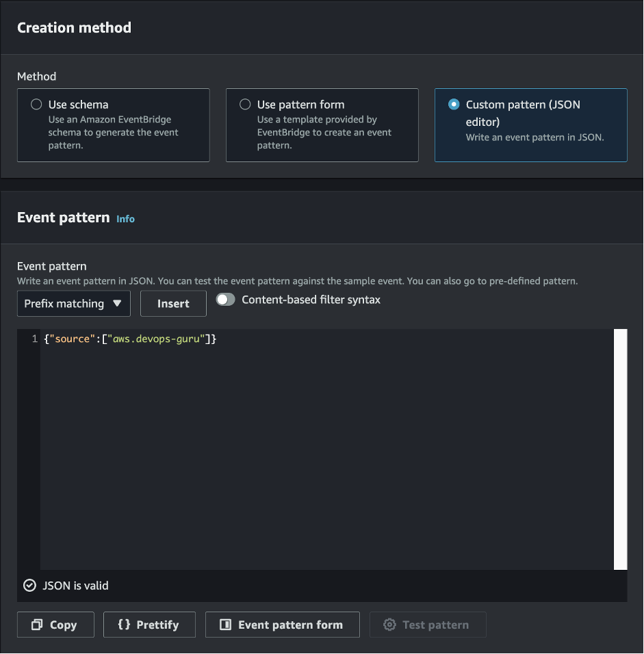Click the Test pattern button
The height and width of the screenshot is (654, 644).
428,625
